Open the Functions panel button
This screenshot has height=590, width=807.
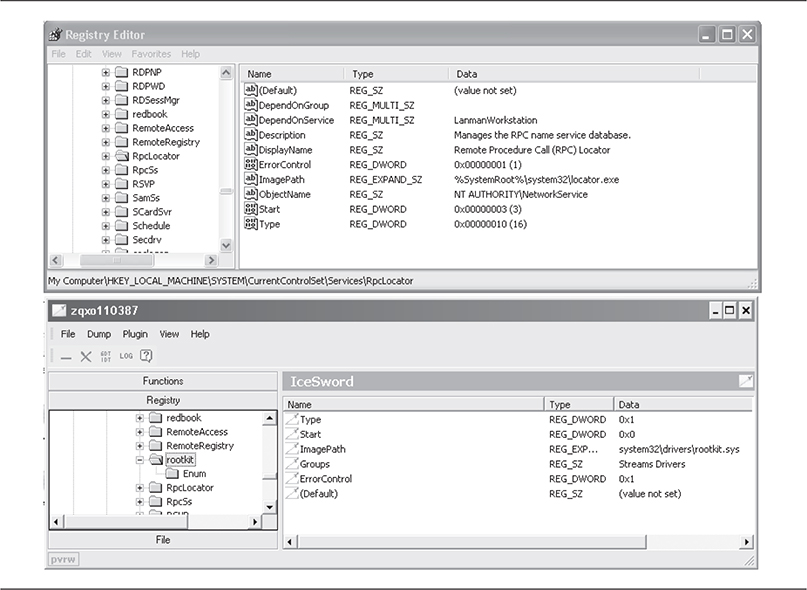[164, 381]
